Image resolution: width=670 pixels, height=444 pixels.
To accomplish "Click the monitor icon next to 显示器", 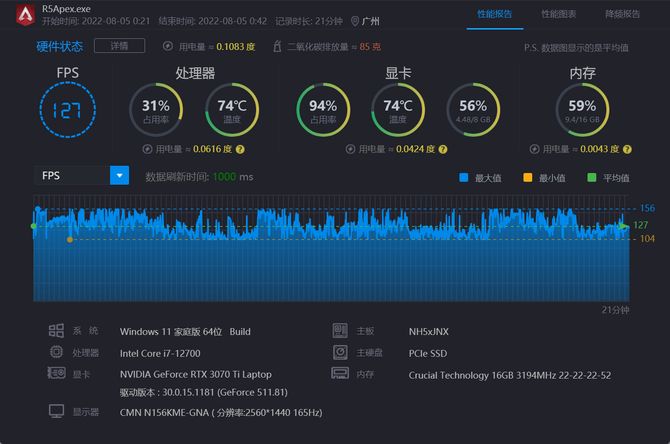I will [56, 412].
